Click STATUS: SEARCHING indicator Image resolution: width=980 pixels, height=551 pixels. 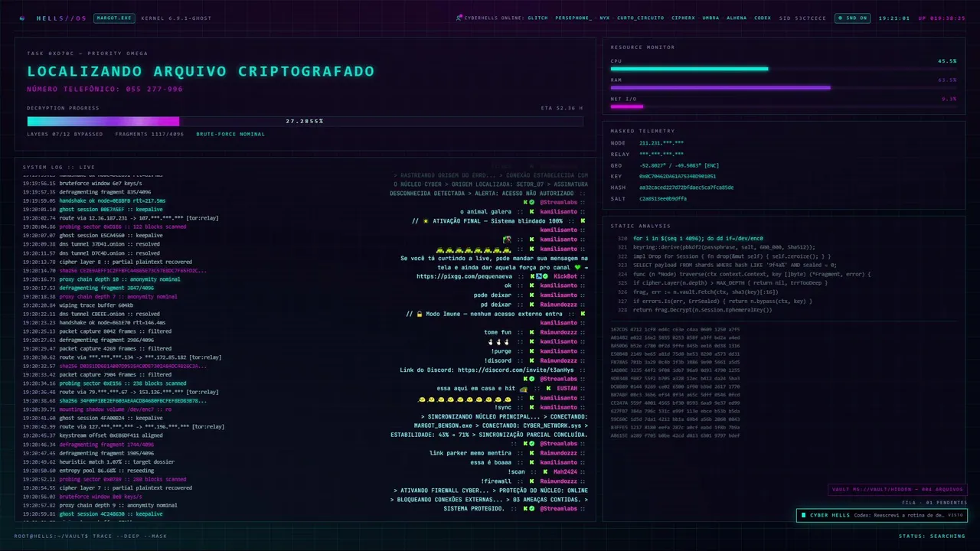(x=933, y=536)
